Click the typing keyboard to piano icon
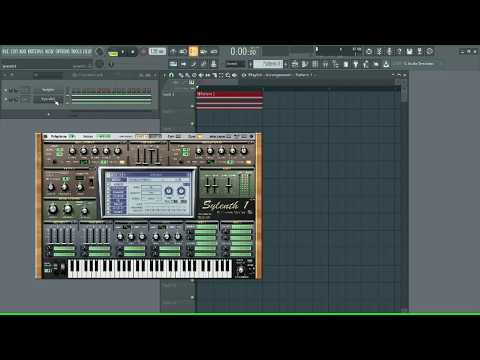Image resolution: width=480 pixels, height=360 pixels. point(173,63)
